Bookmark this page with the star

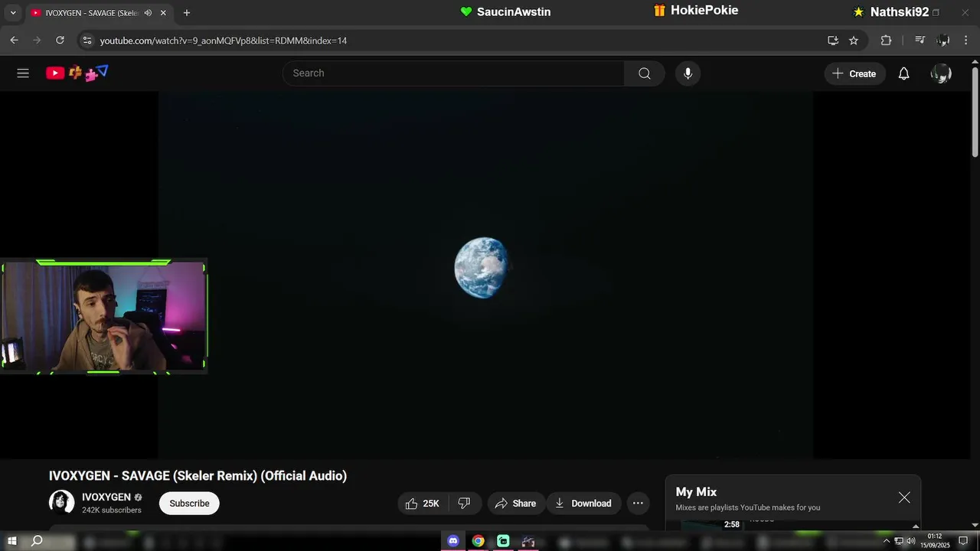click(x=854, y=41)
